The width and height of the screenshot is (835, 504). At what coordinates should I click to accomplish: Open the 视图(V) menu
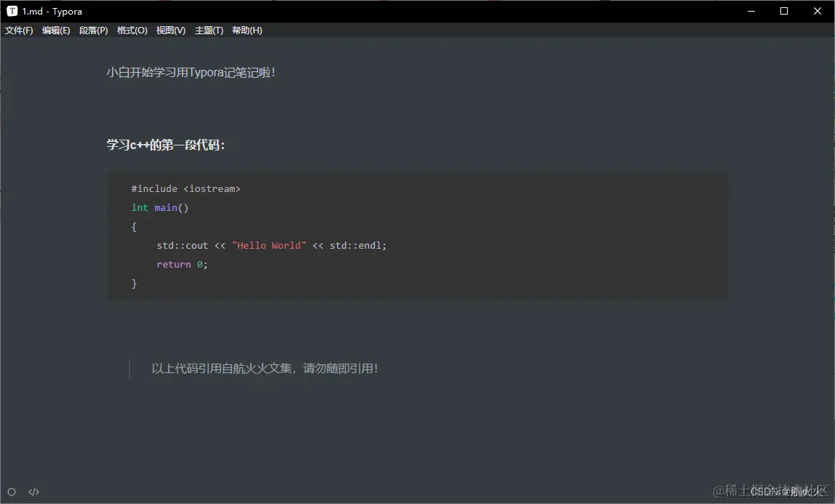point(171,31)
